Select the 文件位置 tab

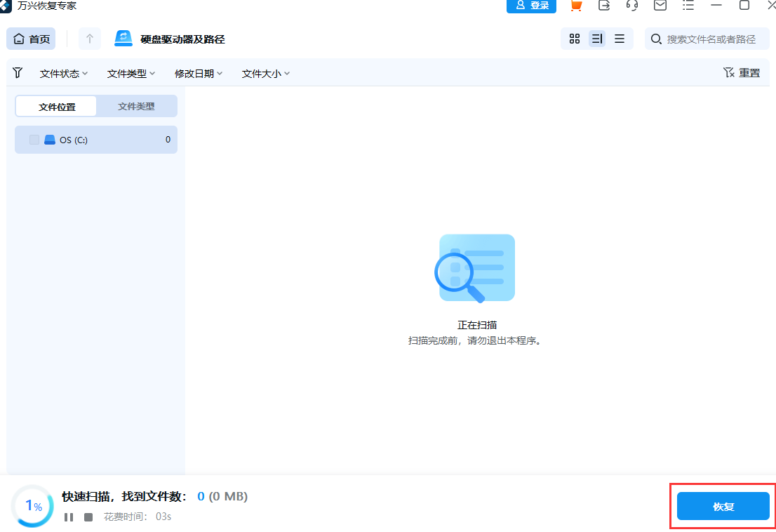tap(55, 106)
